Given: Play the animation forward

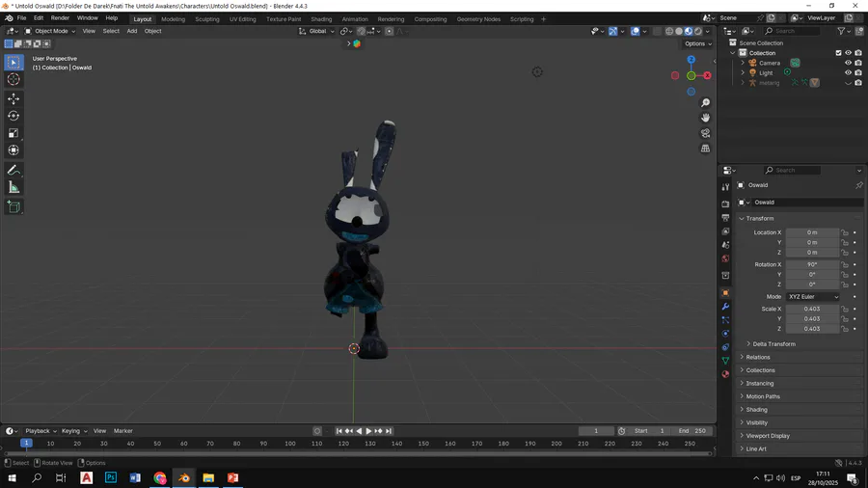Looking at the screenshot, I should [368, 431].
